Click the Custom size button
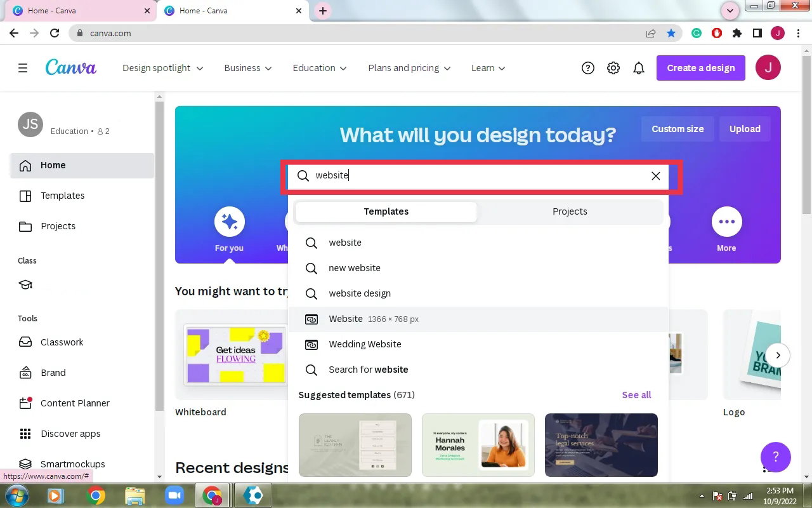 point(678,129)
